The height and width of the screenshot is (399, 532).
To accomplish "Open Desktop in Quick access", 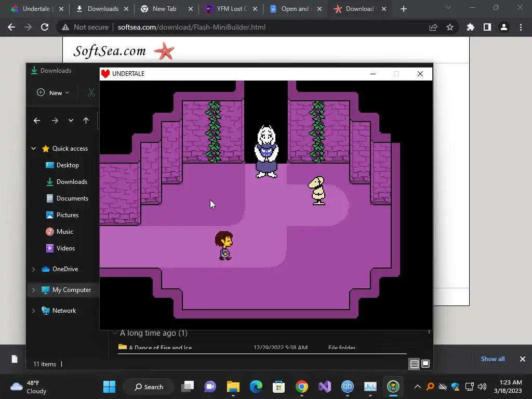I will click(x=68, y=165).
